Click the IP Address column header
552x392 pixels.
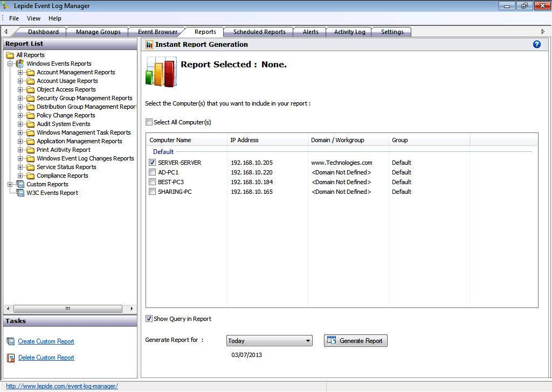coord(267,140)
